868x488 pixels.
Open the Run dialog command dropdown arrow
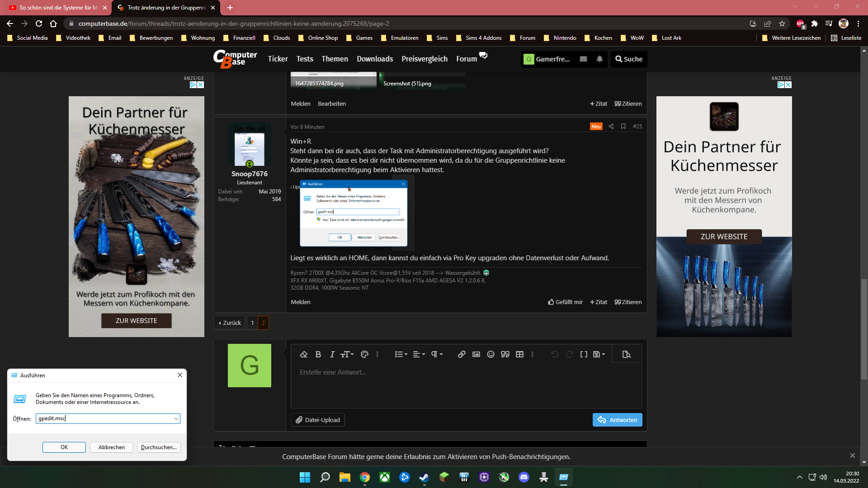pos(176,419)
